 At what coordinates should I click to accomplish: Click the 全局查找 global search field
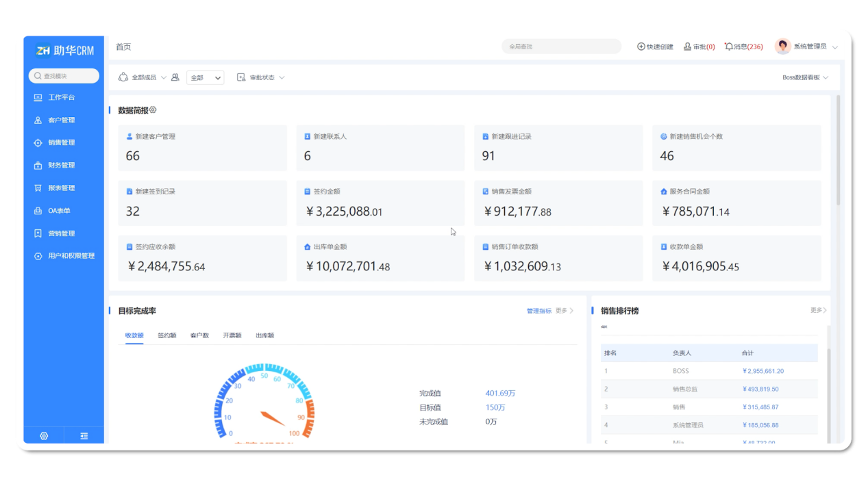tap(561, 47)
